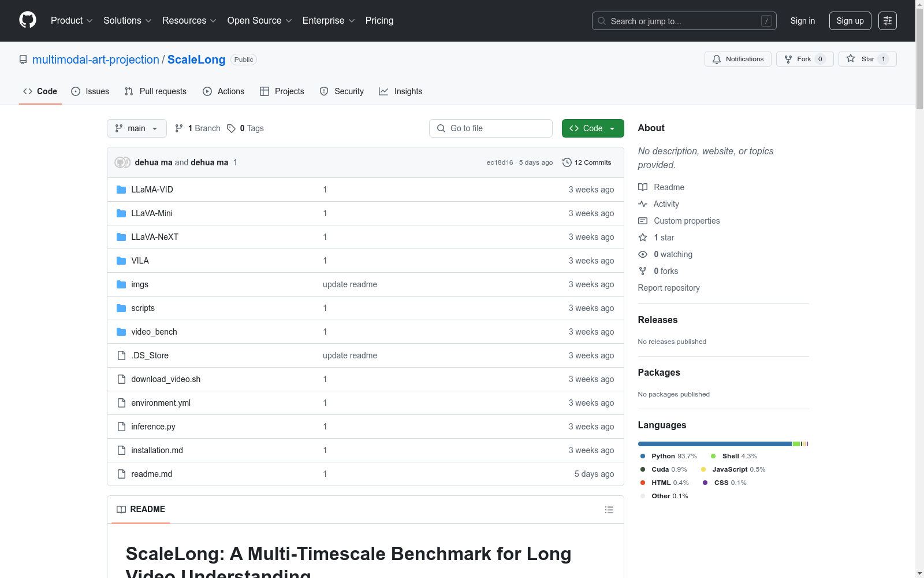The image size is (924, 578).
Task: Open the Packages section heading
Action: (x=659, y=372)
